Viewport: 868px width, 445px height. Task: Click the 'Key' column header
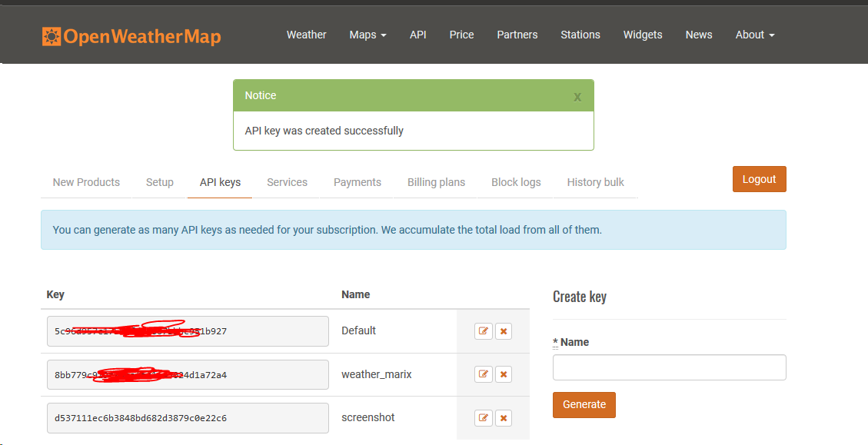(55, 294)
